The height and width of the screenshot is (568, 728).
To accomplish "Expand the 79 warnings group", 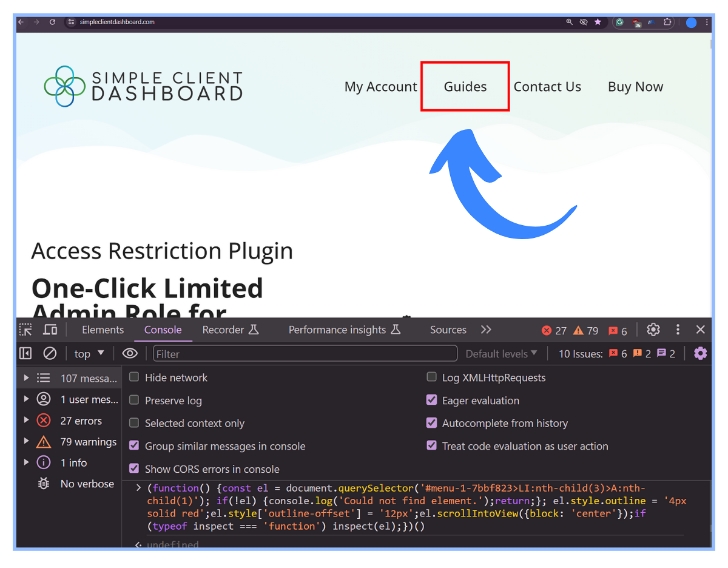I will tap(26, 441).
